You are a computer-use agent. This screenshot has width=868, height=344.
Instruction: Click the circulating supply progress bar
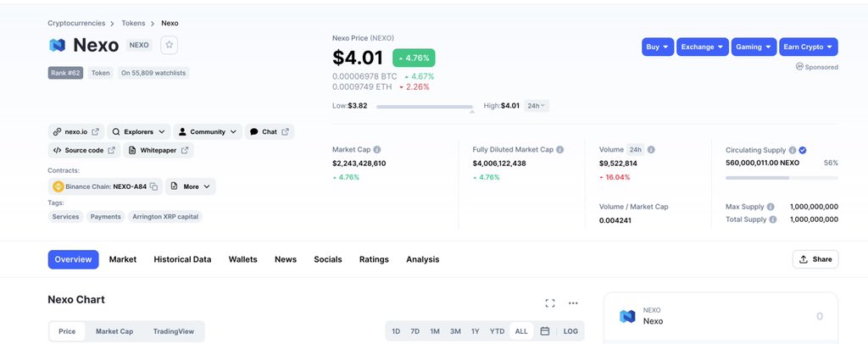tap(782, 178)
